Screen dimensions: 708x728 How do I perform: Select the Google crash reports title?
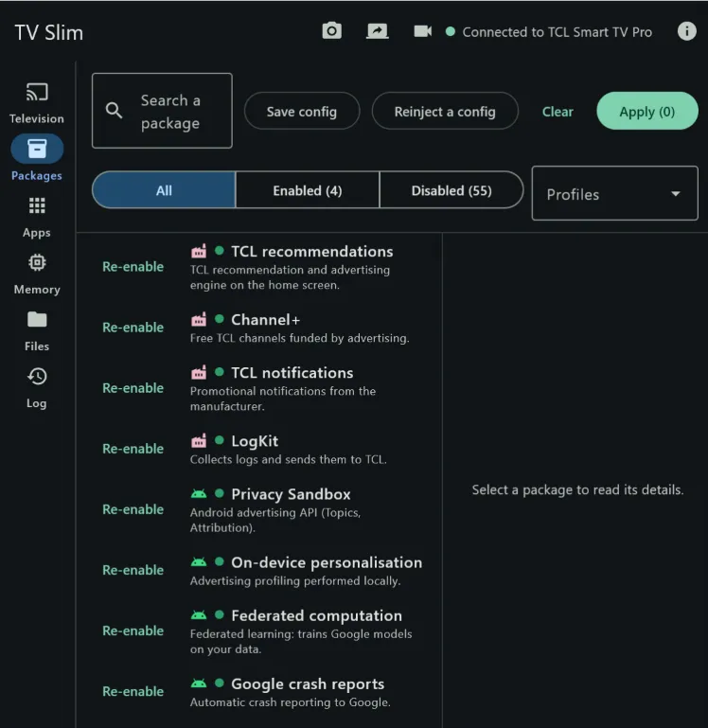click(308, 684)
